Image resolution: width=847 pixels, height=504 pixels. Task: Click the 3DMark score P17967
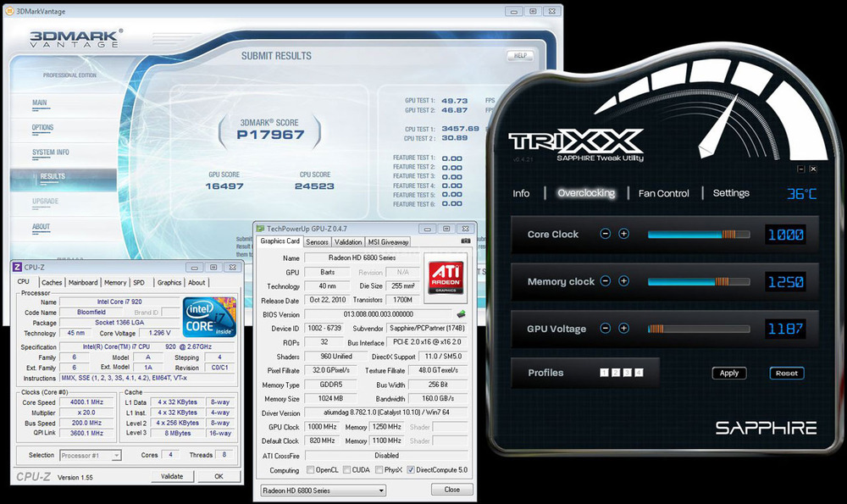tap(270, 135)
